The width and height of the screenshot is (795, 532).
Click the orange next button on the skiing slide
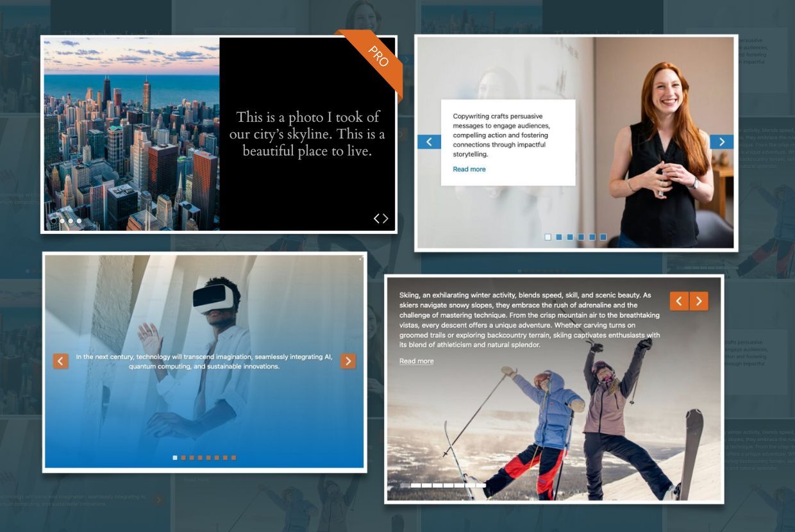699,301
